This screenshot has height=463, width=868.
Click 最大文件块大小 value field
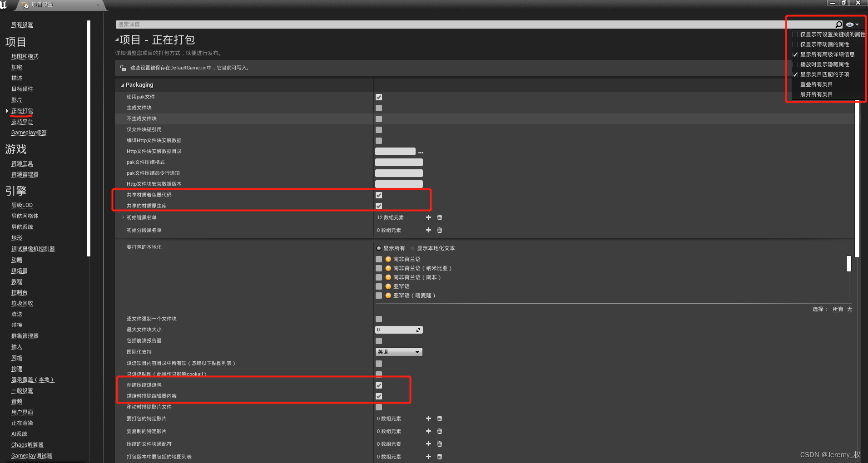(x=399, y=330)
